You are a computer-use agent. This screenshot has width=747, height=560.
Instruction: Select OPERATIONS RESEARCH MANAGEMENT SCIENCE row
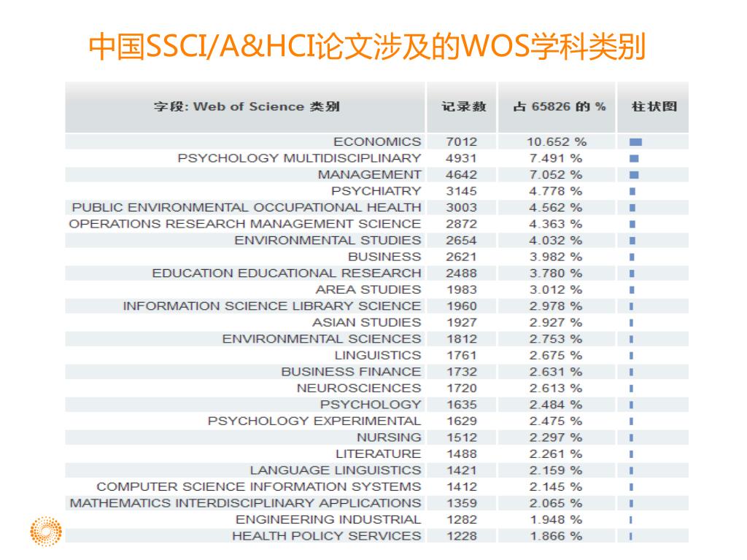pos(376,224)
